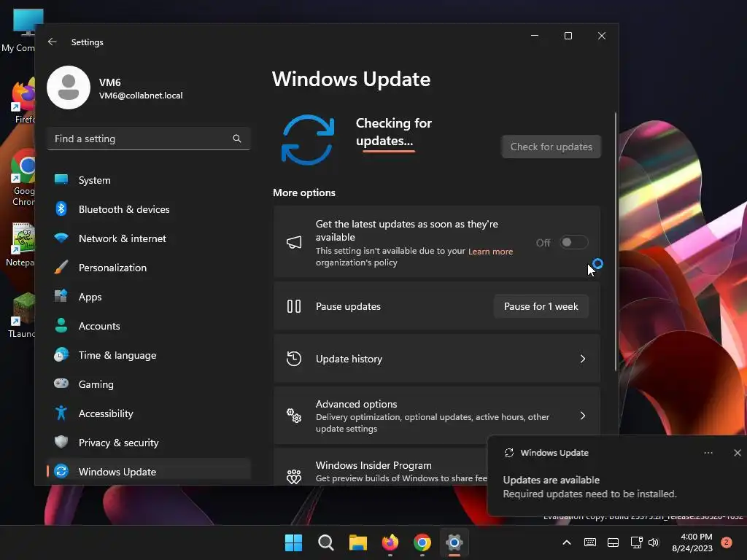747x560 pixels.
Task: Click the Settings gear on taskbar
Action: coord(454,542)
